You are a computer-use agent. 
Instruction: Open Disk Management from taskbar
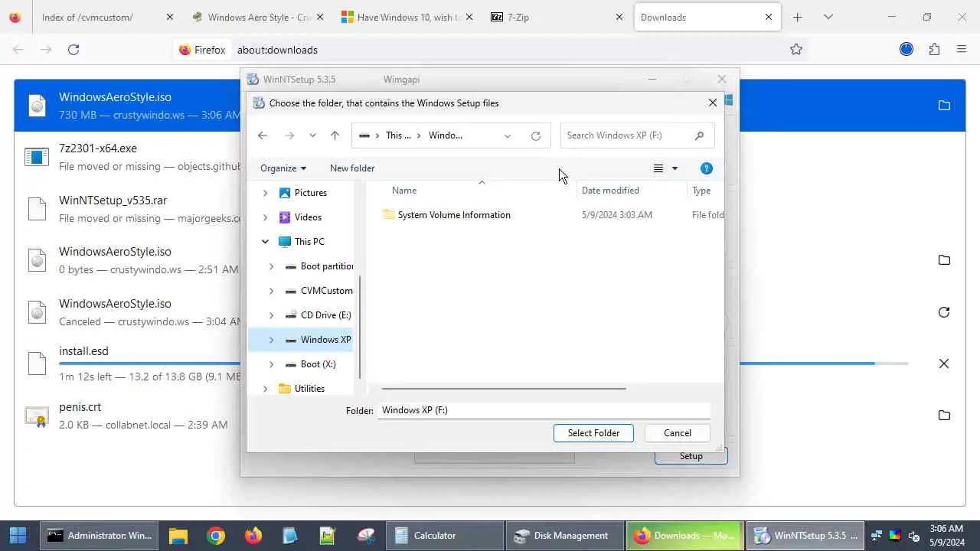(x=566, y=536)
